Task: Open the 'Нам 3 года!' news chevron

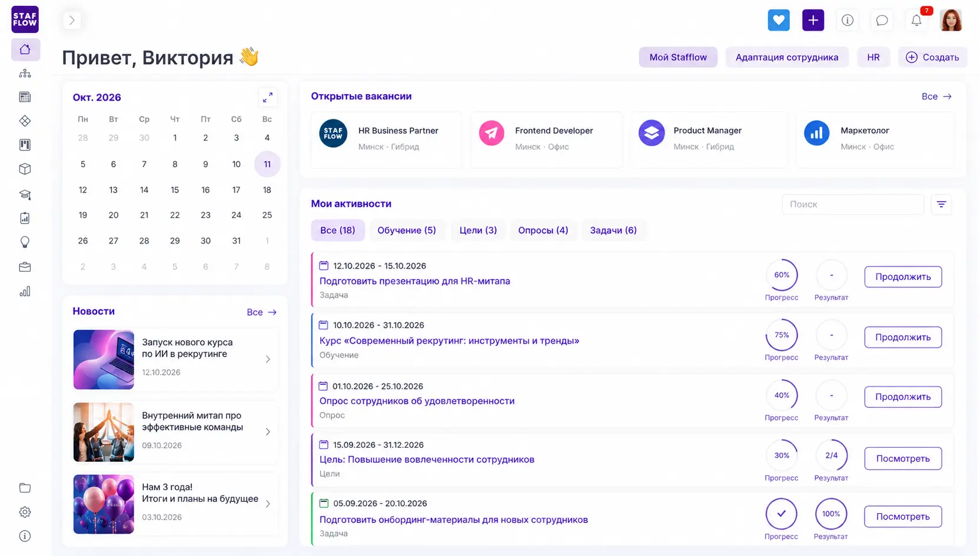Action: [x=268, y=504]
